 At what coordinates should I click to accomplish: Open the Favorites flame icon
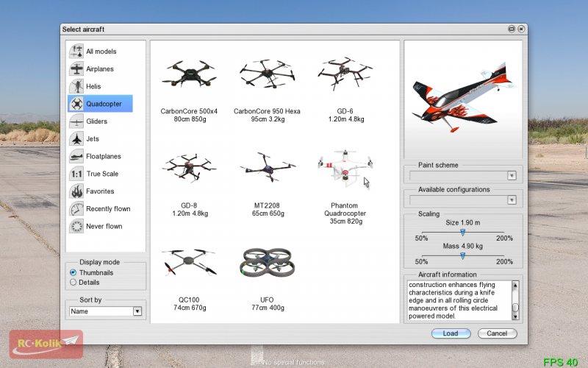point(76,191)
